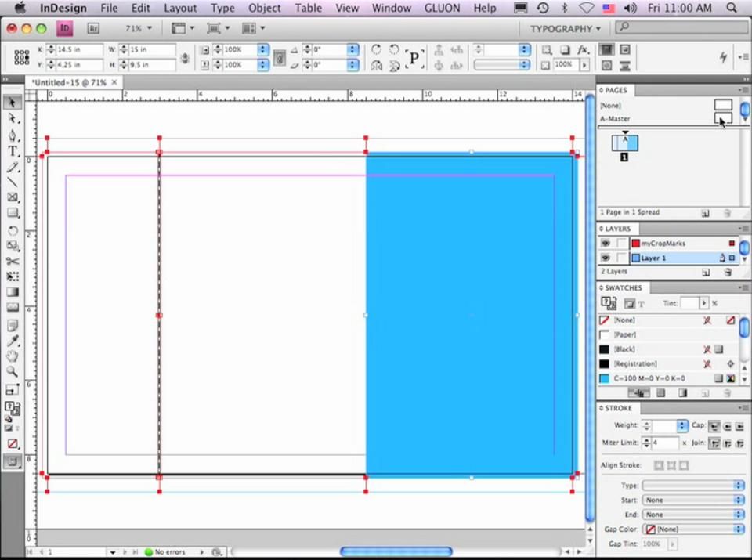Open the zoom level 71% dropdown
Screen dimensions: 752x560
pyautogui.click(x=139, y=29)
